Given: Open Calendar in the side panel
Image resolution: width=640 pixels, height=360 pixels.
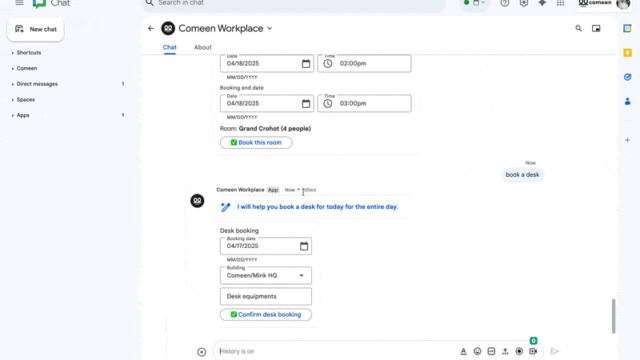Looking at the screenshot, I should coord(627,28).
